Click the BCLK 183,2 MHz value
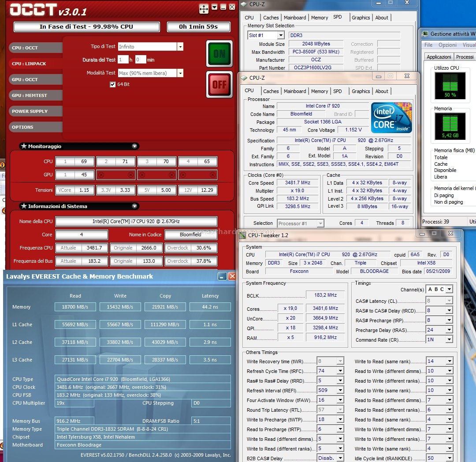Viewport: 476px width, 462px height. (325, 295)
